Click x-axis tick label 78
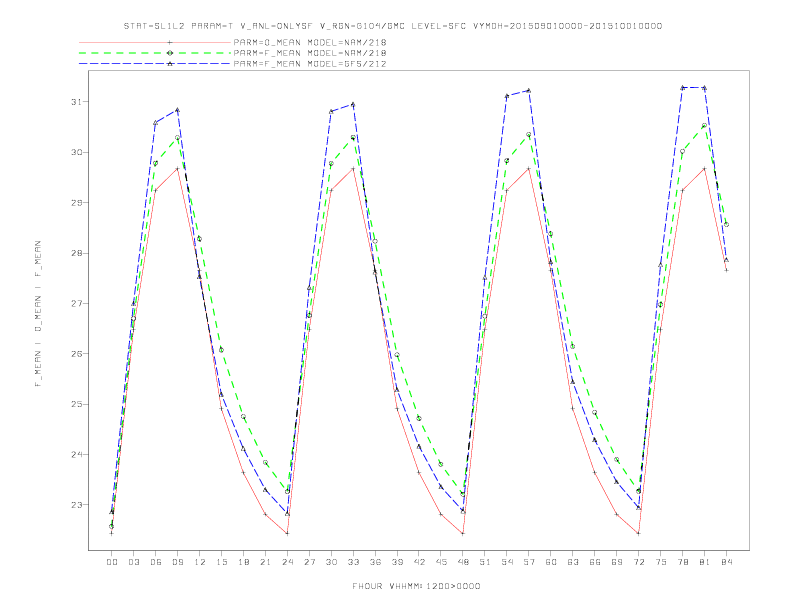The image size is (792, 612). click(x=683, y=562)
